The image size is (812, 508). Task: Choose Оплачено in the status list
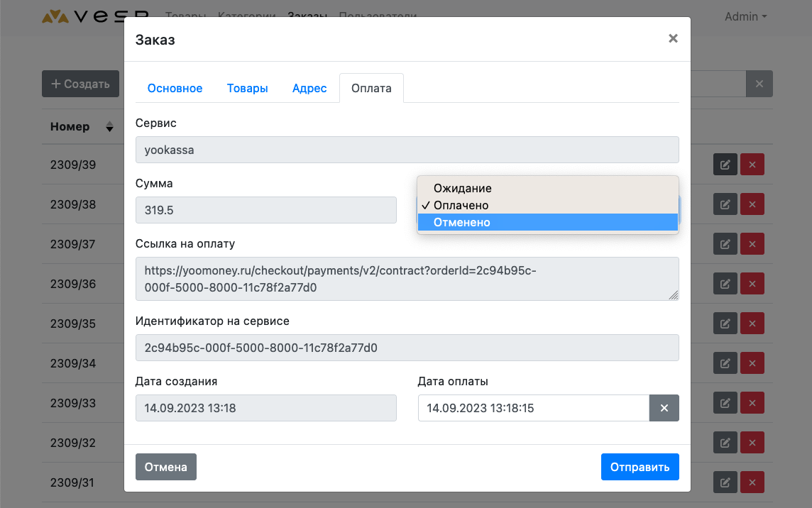[x=461, y=205]
